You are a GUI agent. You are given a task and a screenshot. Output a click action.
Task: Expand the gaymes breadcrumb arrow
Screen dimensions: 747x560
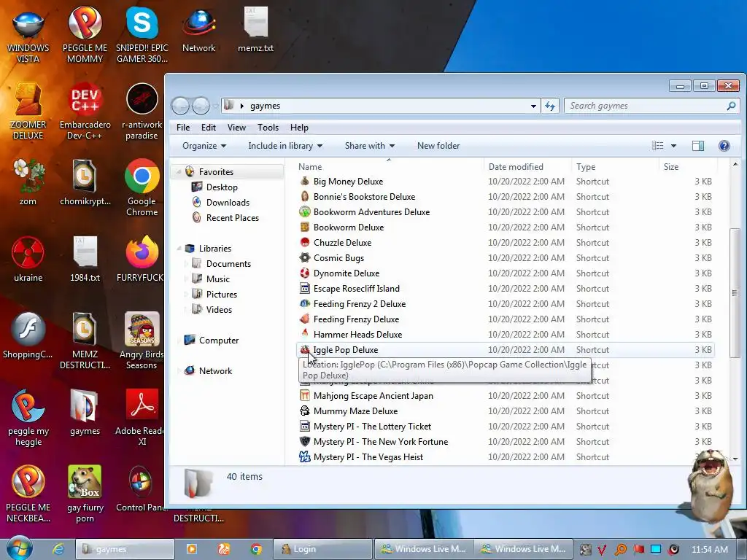click(242, 106)
